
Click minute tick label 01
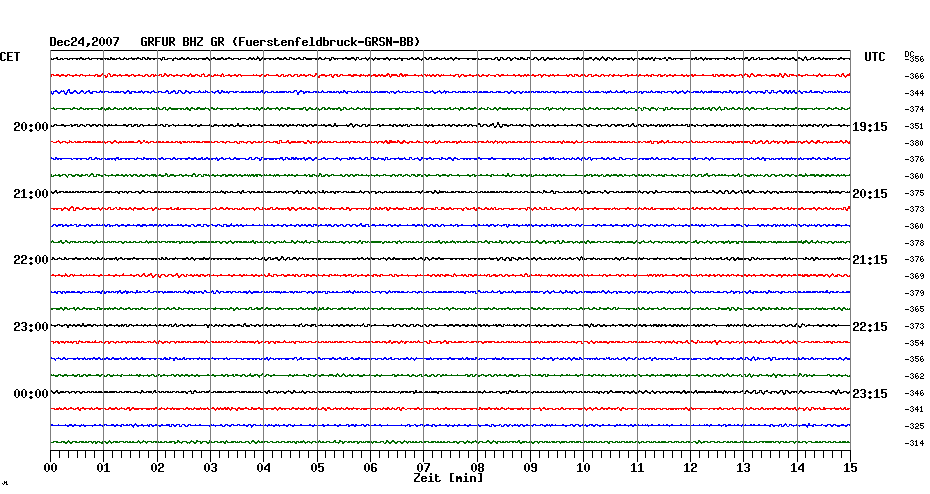pyautogui.click(x=104, y=467)
